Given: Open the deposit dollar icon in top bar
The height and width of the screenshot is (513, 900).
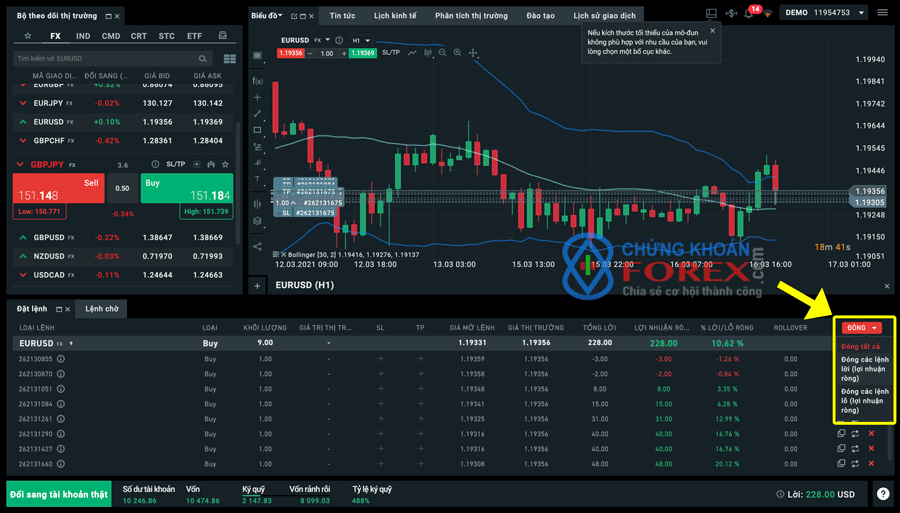Looking at the screenshot, I should point(731,13).
